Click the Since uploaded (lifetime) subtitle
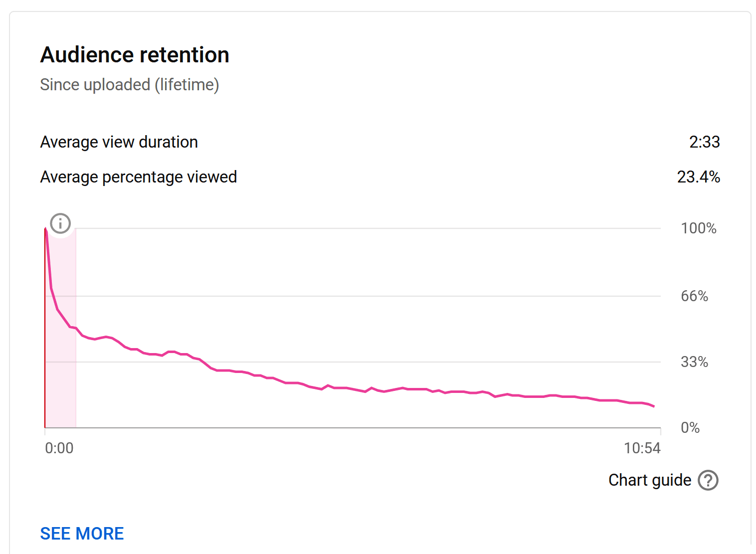756x554 pixels. [x=130, y=85]
